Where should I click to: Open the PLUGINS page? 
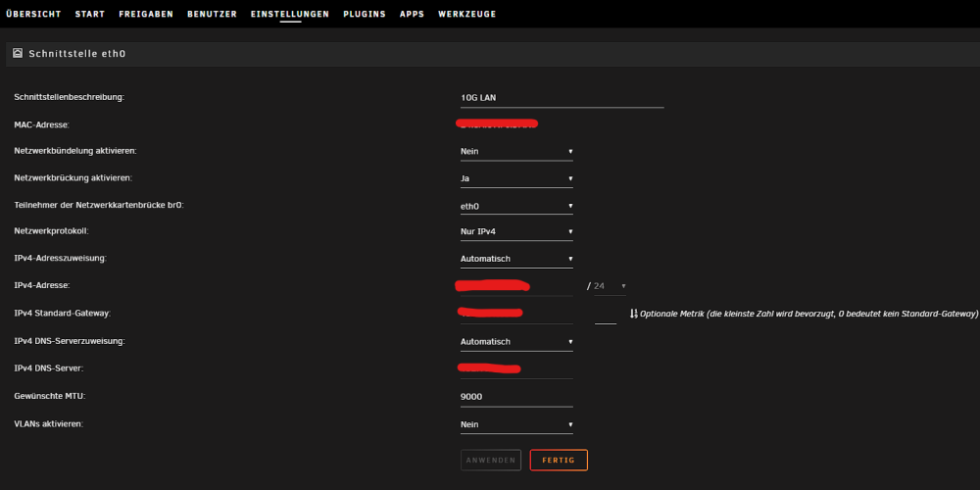tap(365, 14)
